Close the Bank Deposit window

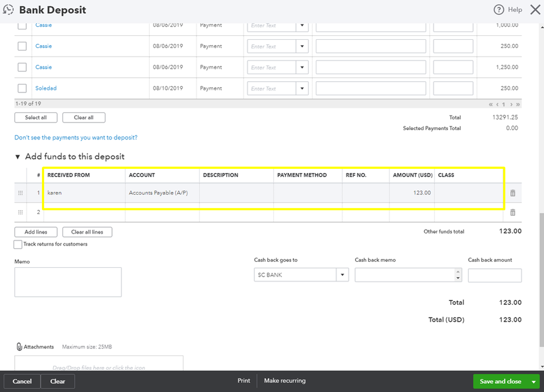[x=535, y=10]
